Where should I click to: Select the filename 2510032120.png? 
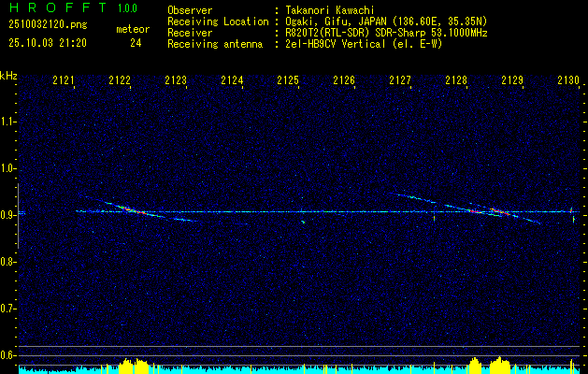[48, 25]
